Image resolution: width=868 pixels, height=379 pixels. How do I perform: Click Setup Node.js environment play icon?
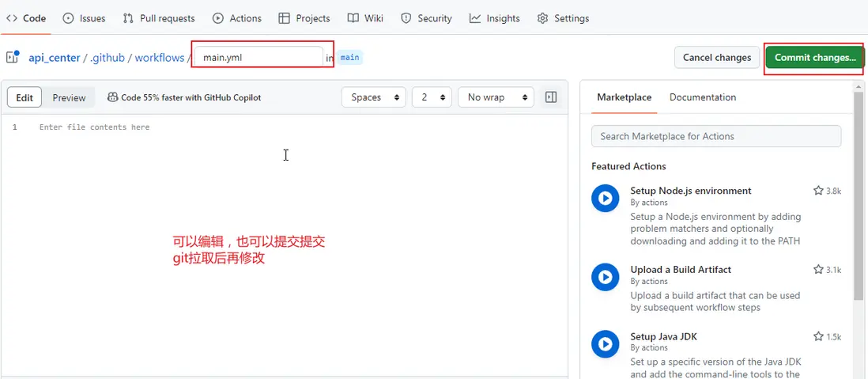pos(605,199)
